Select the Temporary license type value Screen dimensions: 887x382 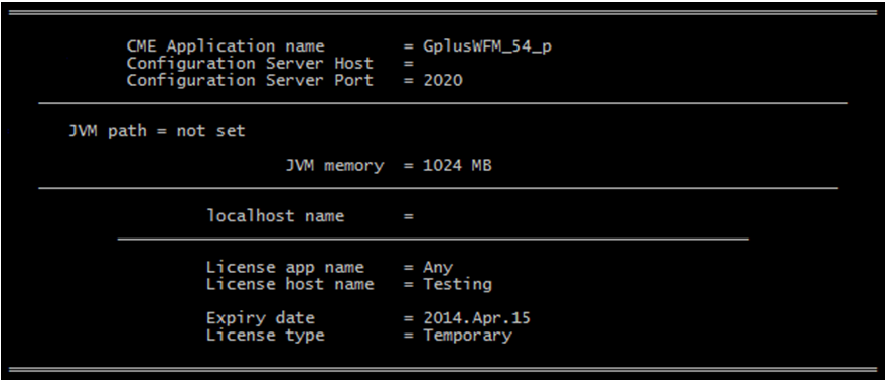467,336
